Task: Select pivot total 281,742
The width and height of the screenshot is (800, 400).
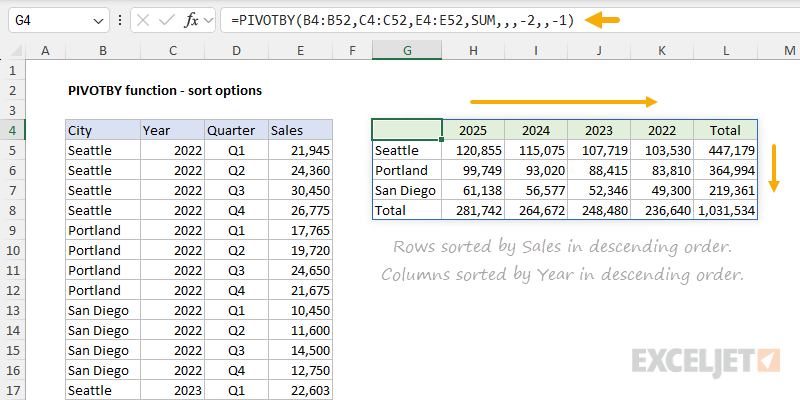Action: click(x=473, y=210)
